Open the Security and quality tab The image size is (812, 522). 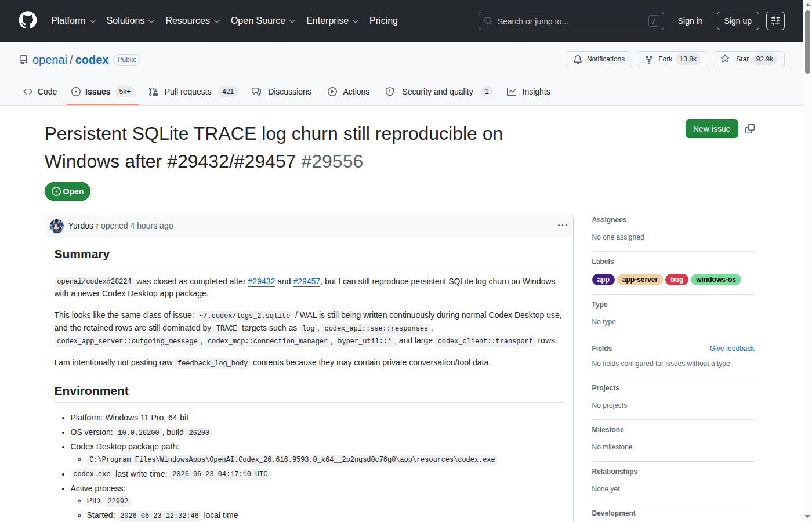(x=438, y=92)
